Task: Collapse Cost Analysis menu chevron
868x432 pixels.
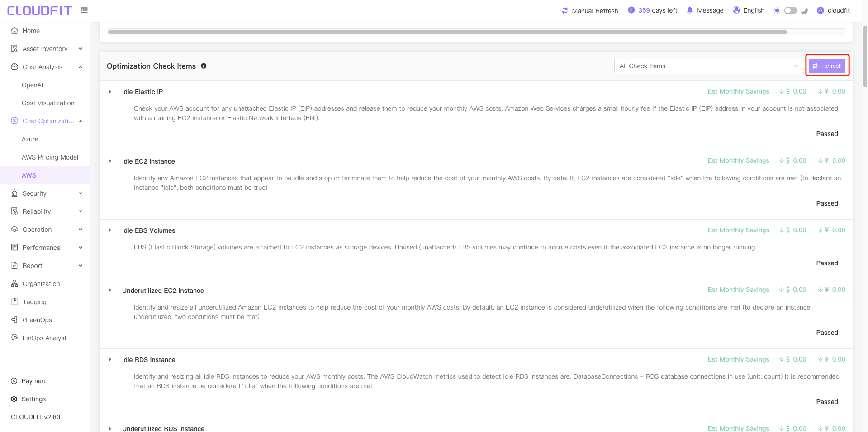Action: tap(81, 67)
